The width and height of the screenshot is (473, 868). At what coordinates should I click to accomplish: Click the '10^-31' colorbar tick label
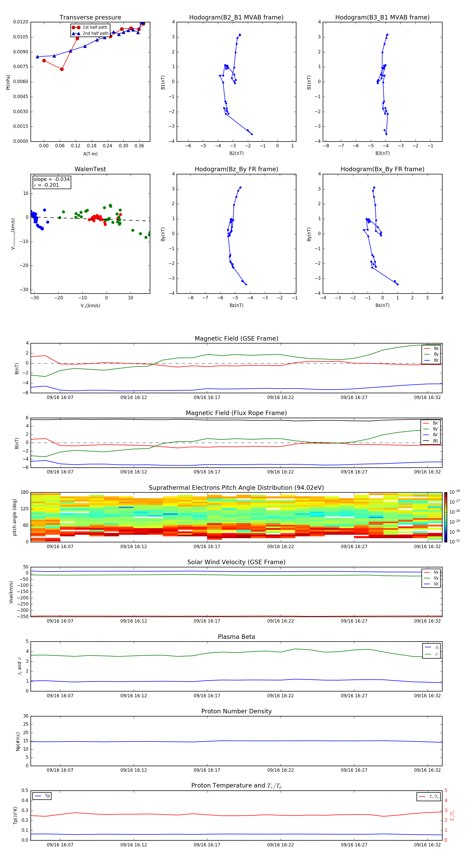(x=455, y=542)
